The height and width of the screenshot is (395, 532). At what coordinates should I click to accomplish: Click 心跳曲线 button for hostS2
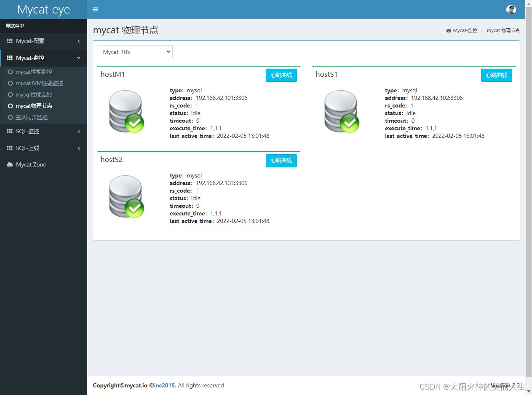tap(281, 161)
